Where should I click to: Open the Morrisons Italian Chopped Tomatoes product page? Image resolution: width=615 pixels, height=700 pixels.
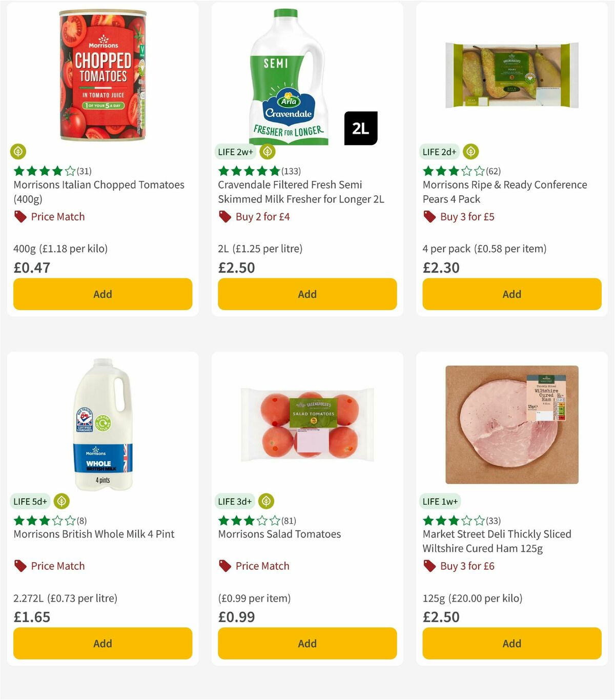98,192
